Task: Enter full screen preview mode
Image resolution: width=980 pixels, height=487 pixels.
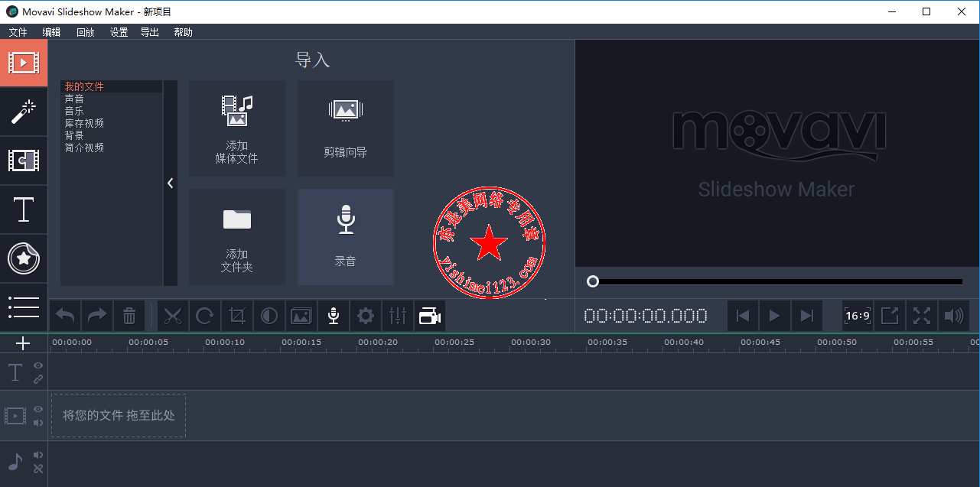Action: (922, 316)
